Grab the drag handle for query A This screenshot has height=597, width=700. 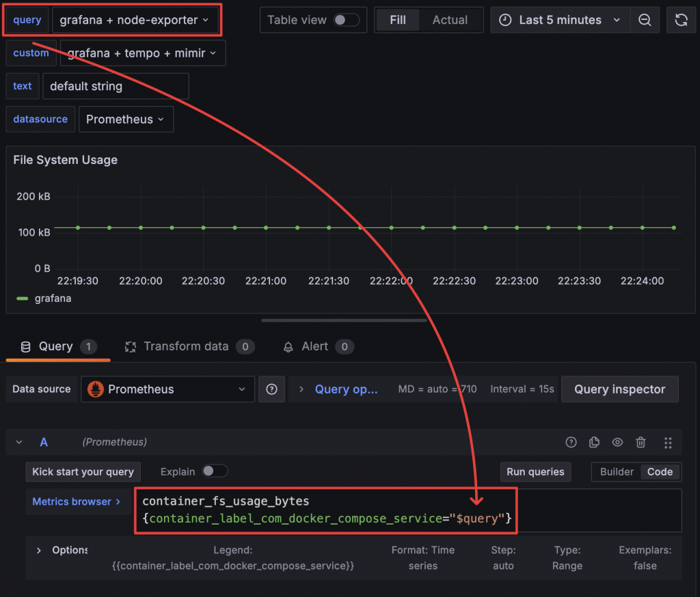tap(667, 442)
